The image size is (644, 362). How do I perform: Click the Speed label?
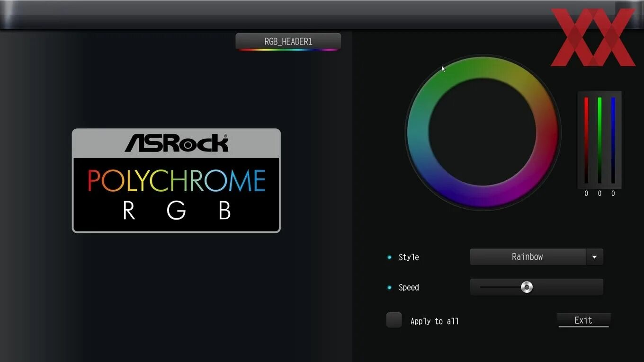click(409, 288)
